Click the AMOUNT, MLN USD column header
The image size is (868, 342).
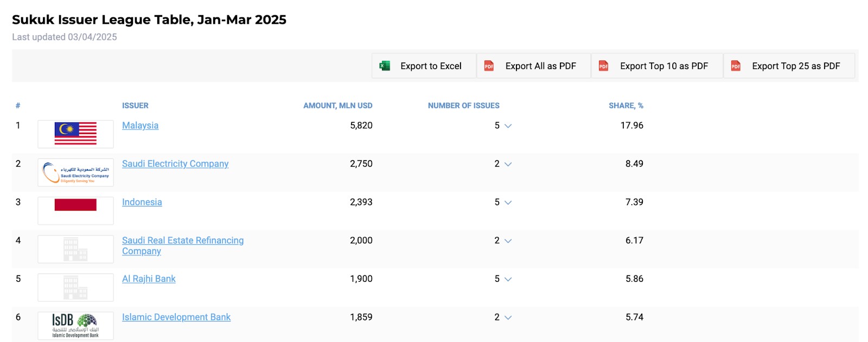pyautogui.click(x=338, y=106)
